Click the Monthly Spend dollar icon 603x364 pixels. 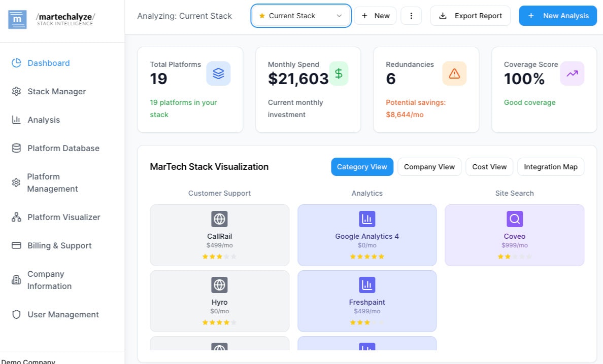pos(339,74)
